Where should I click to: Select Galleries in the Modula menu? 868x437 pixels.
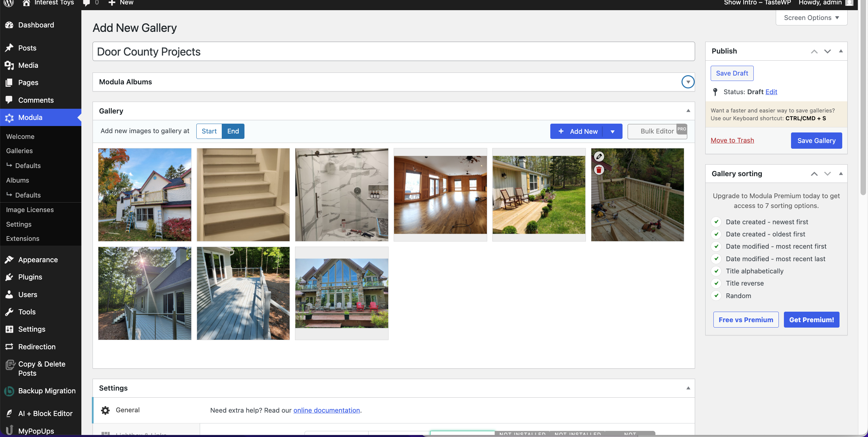[x=19, y=151]
